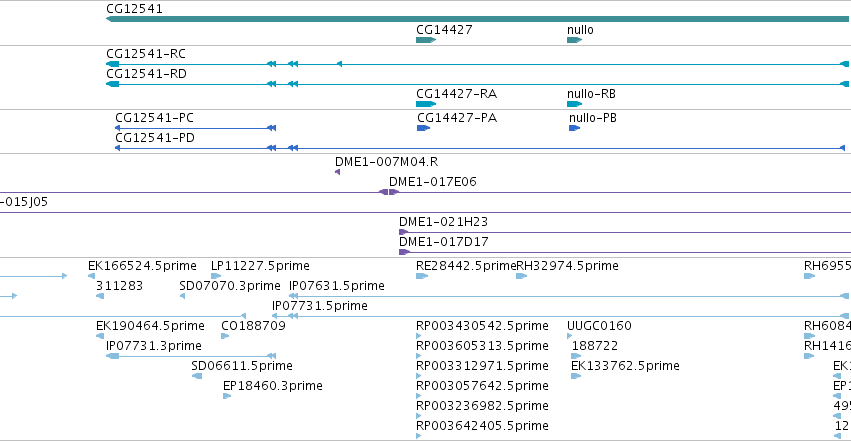
Task: Select the CG12541 gene bar
Action: coord(478,20)
